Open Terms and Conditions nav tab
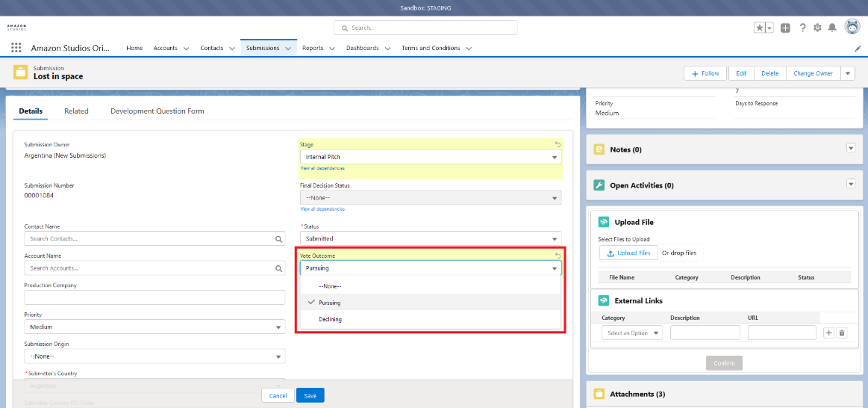The image size is (868, 408). pyautogui.click(x=431, y=49)
